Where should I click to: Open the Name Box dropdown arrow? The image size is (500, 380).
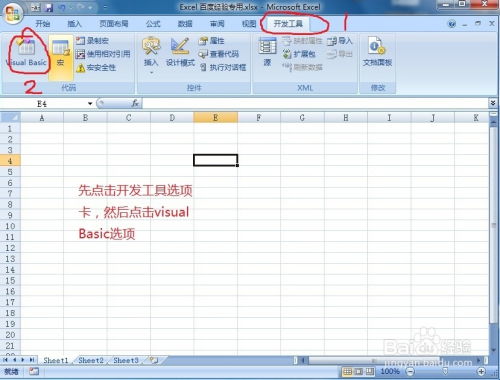point(90,104)
